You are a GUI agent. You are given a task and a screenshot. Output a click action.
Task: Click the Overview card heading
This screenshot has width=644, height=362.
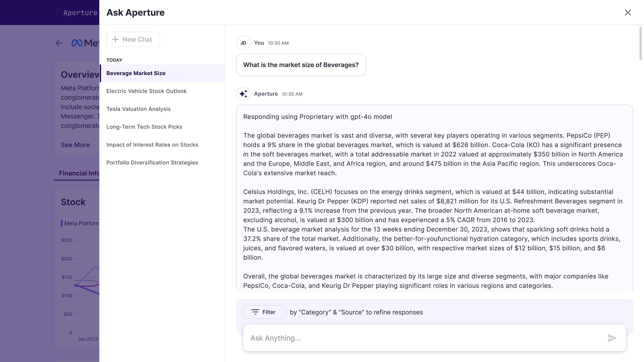tap(80, 75)
